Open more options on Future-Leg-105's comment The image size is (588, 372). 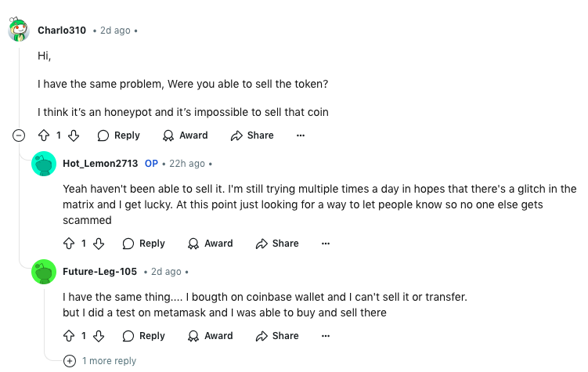point(326,336)
